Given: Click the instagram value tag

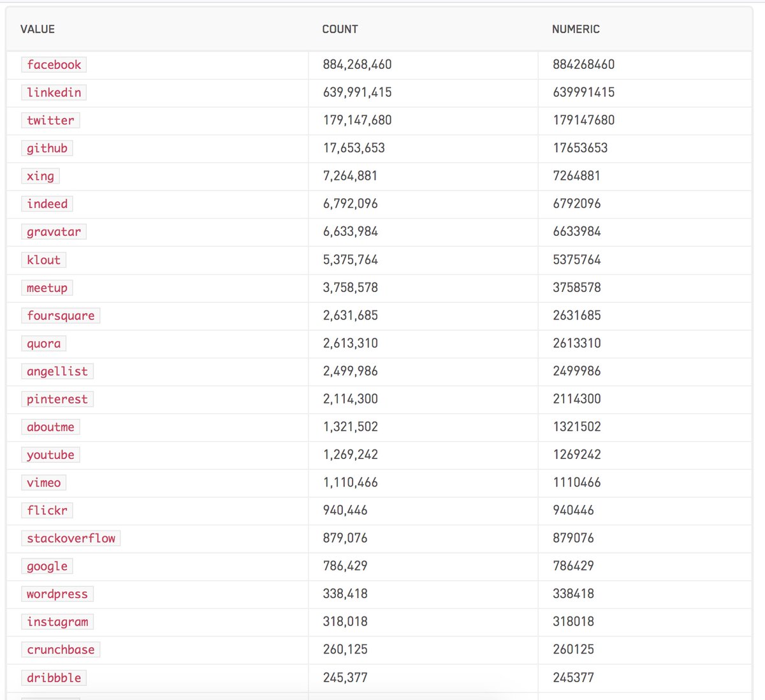Looking at the screenshot, I should [57, 622].
